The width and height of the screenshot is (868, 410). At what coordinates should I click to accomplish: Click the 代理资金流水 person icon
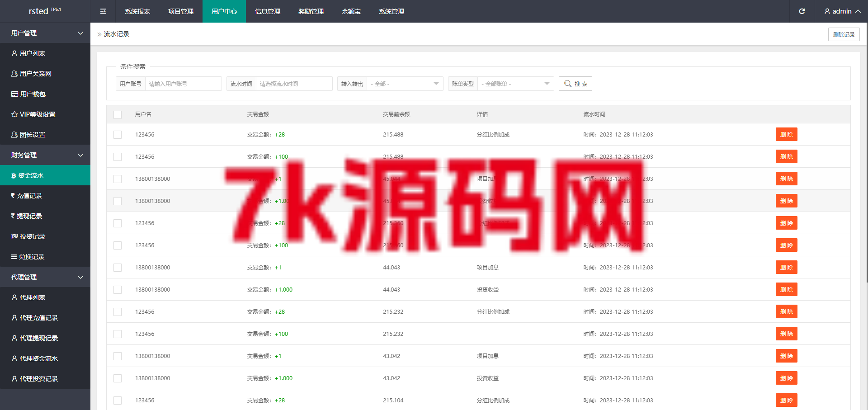14,358
